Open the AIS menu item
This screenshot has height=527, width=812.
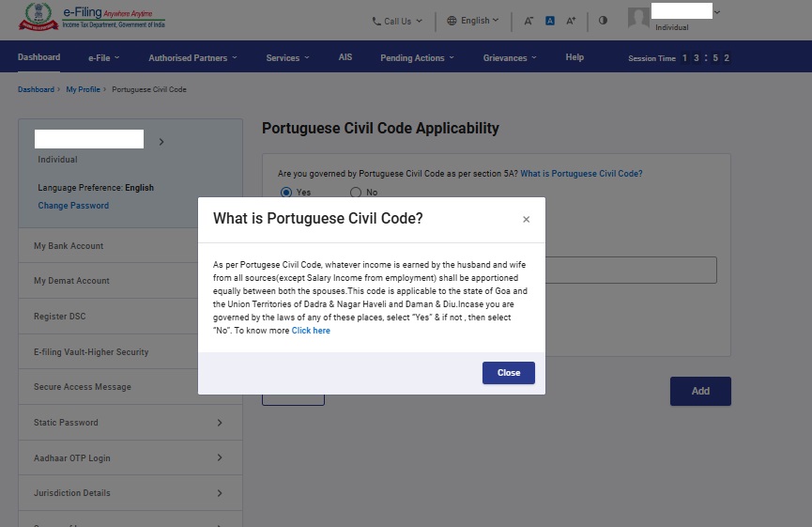345,57
